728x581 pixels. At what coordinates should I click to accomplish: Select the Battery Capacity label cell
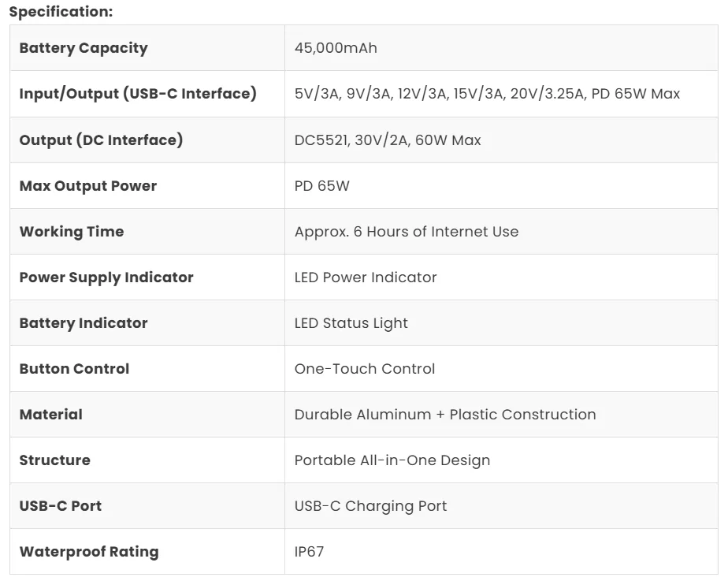[147, 48]
